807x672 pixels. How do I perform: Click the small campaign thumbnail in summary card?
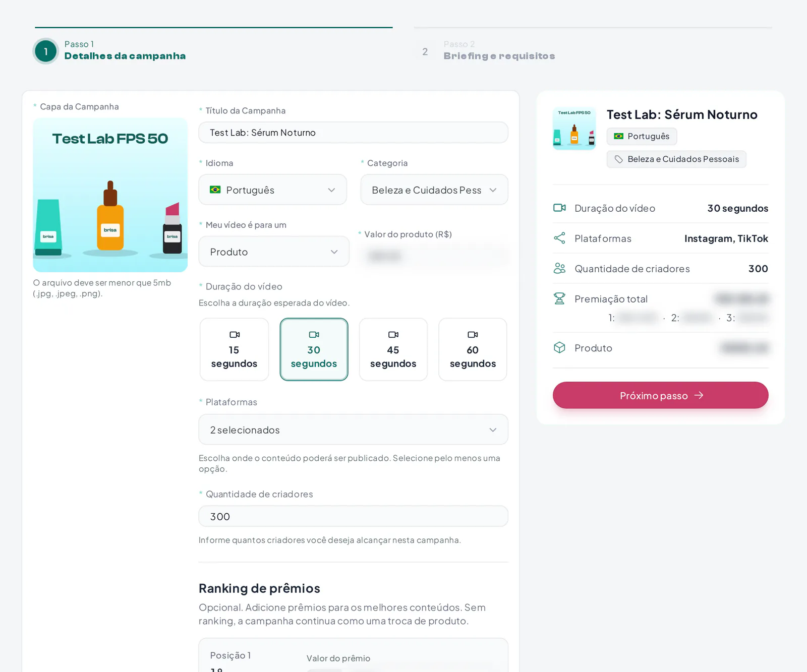pos(574,128)
